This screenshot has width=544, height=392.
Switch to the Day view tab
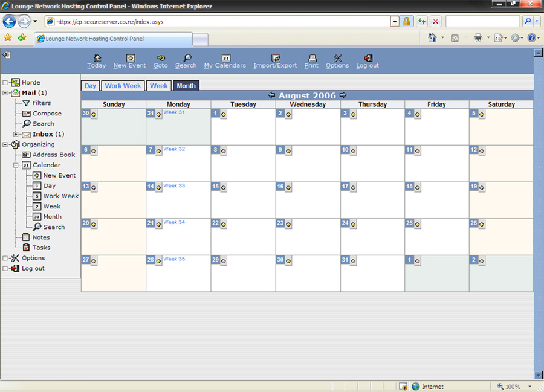coord(90,86)
